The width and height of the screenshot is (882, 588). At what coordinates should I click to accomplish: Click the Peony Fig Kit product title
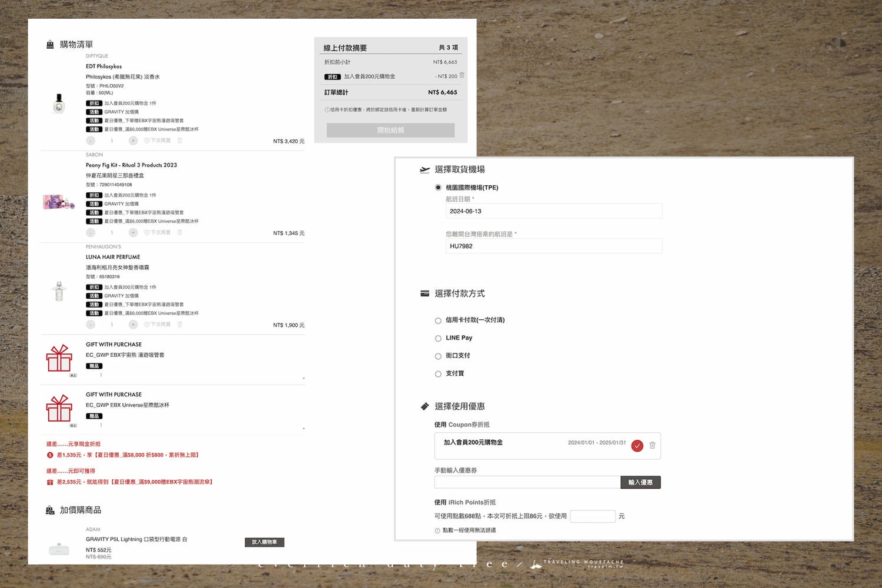pyautogui.click(x=131, y=165)
